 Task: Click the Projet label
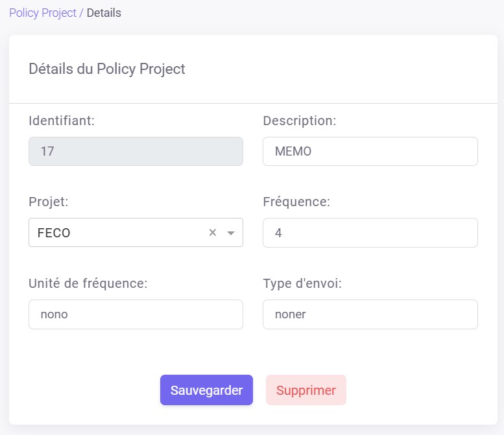(49, 202)
